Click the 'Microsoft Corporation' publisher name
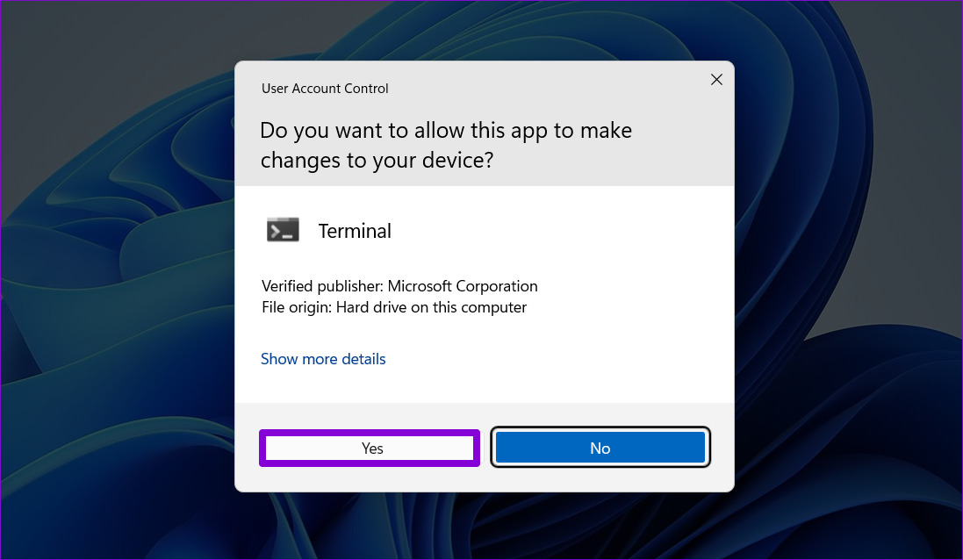 [x=463, y=286]
